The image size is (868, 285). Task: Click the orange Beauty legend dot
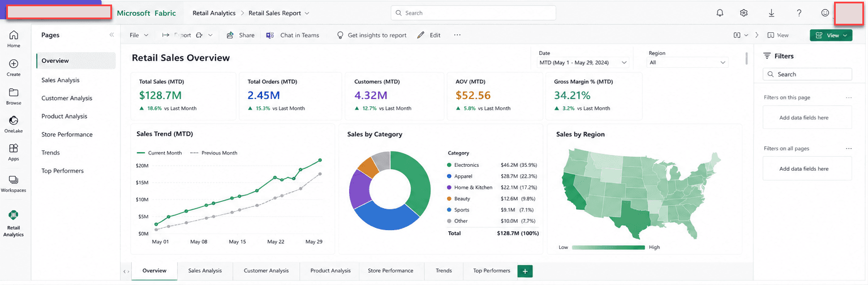point(449,199)
